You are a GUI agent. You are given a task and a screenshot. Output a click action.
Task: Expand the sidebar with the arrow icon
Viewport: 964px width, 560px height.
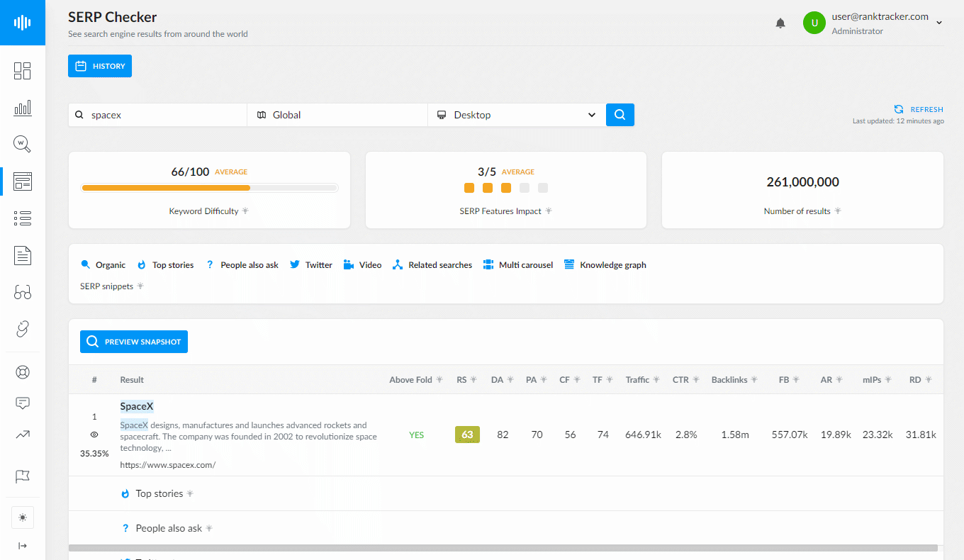(23, 545)
